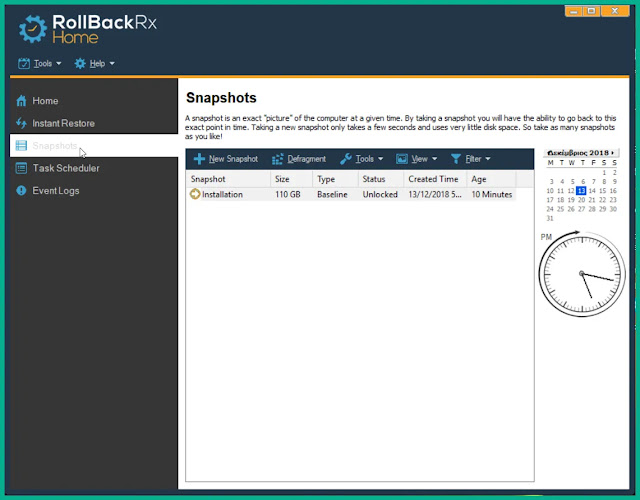
Task: Click the wrench icon in snapshot toolbar
Action: pyautogui.click(x=346, y=159)
